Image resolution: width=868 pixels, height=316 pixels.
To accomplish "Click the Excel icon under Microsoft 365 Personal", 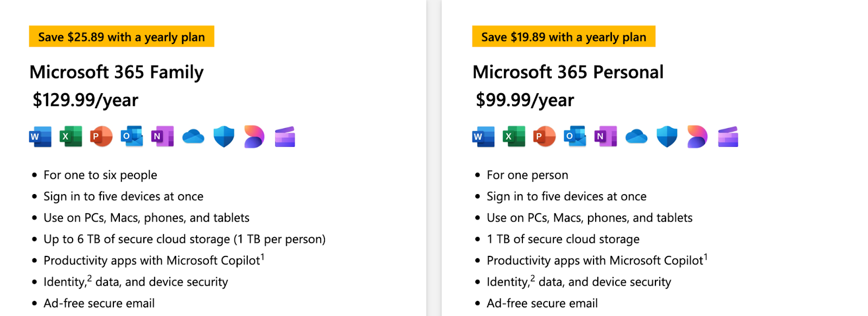I will 514,137.
